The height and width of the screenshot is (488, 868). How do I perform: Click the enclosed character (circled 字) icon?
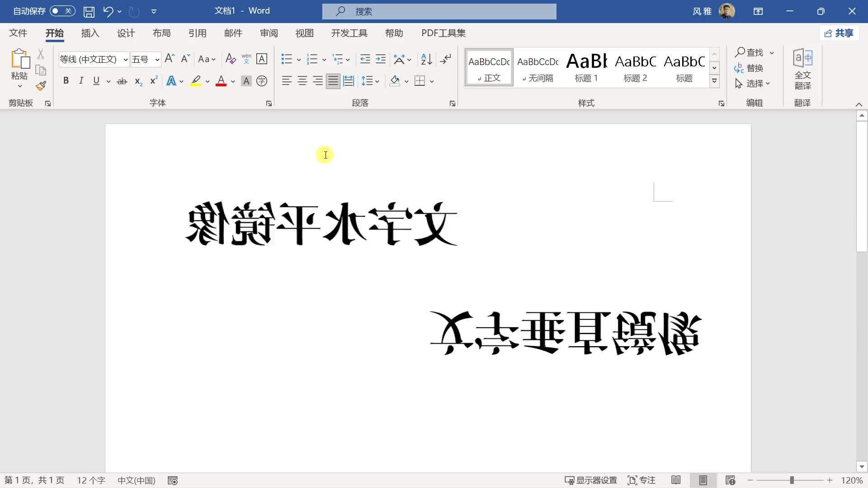pyautogui.click(x=261, y=81)
